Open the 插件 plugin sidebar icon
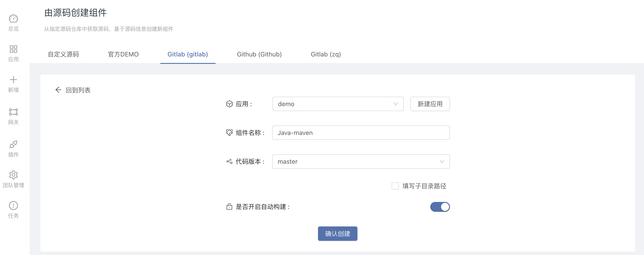 (13, 144)
